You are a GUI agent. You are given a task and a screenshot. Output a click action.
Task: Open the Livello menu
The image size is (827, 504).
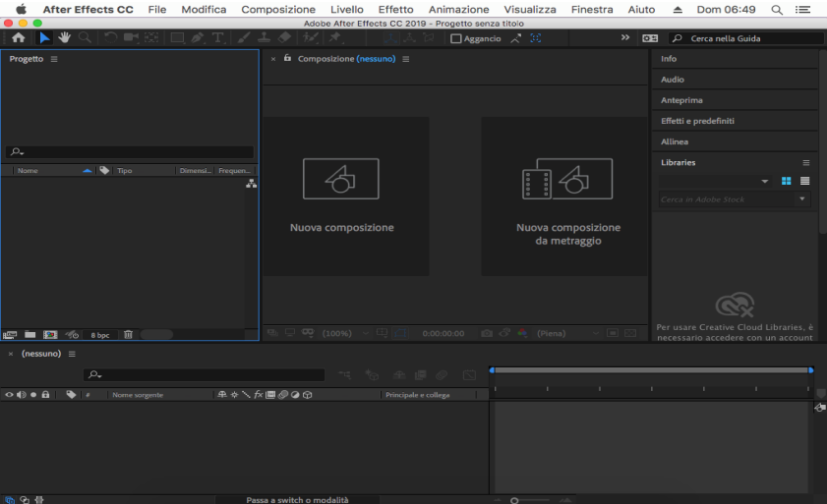(x=346, y=10)
